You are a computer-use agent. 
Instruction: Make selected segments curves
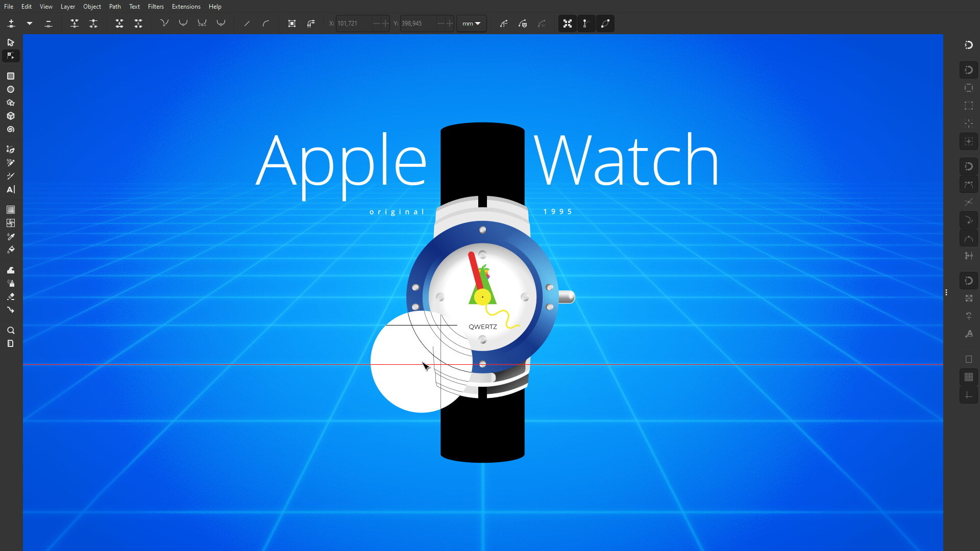point(266,23)
